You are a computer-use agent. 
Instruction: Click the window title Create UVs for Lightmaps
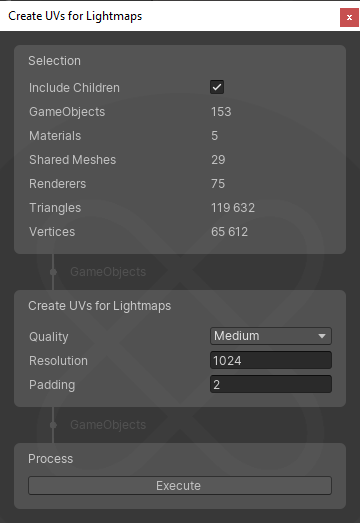click(x=75, y=16)
